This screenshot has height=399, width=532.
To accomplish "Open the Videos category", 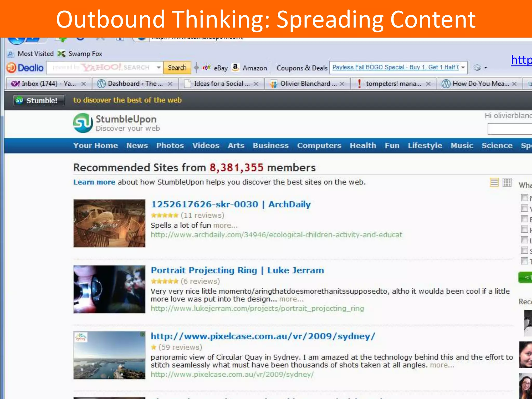I will (x=206, y=145).
